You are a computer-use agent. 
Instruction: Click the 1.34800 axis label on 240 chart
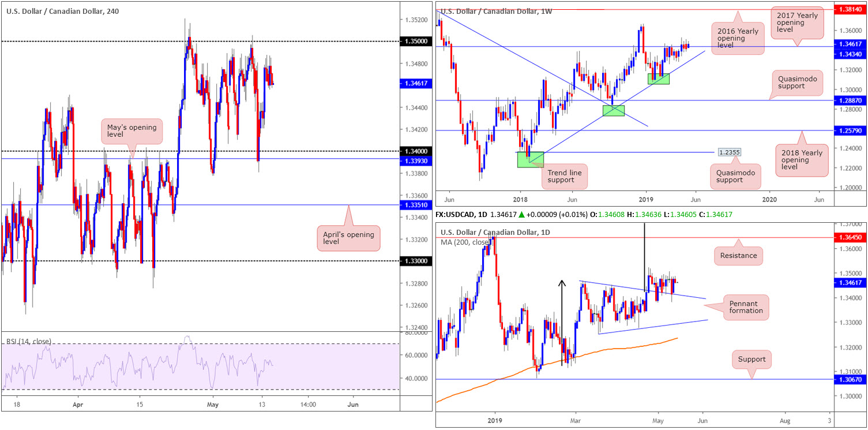click(x=416, y=63)
